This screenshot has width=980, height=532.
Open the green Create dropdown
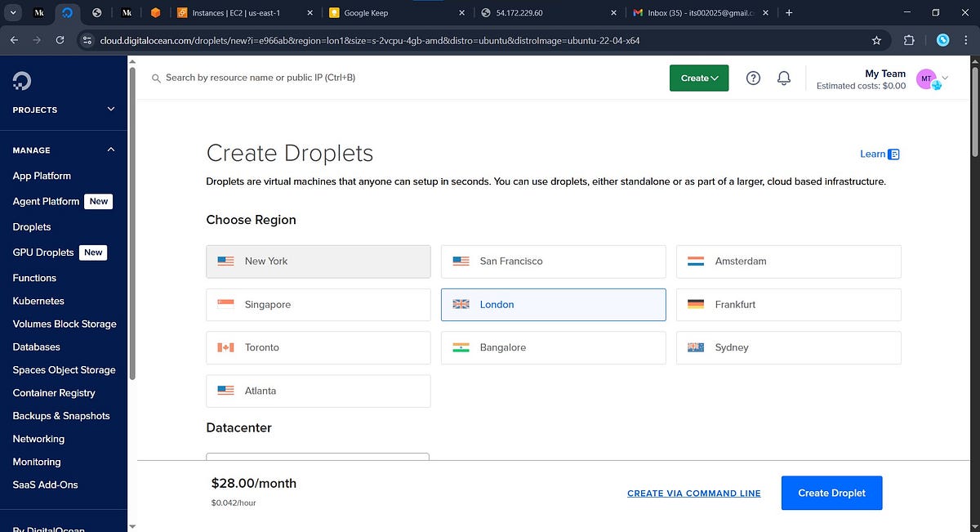699,78
